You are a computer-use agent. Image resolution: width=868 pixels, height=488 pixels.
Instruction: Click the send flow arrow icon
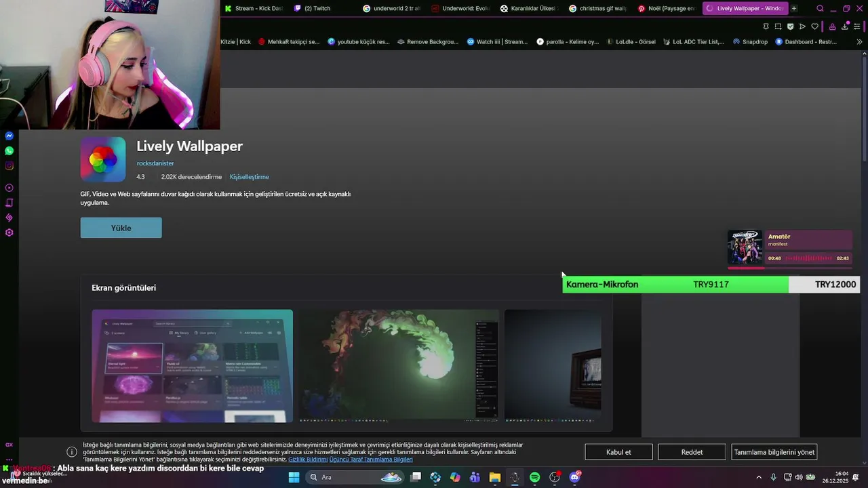pyautogui.click(x=802, y=26)
